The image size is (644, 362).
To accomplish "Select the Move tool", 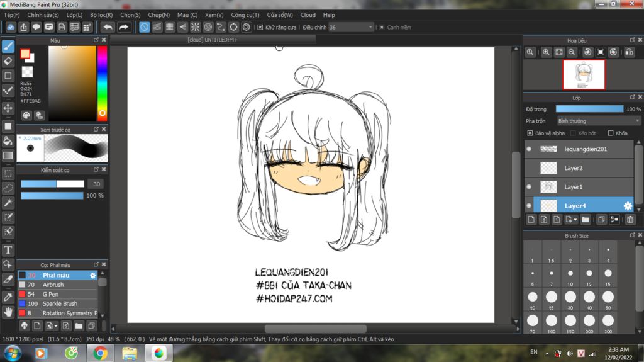I will [8, 108].
